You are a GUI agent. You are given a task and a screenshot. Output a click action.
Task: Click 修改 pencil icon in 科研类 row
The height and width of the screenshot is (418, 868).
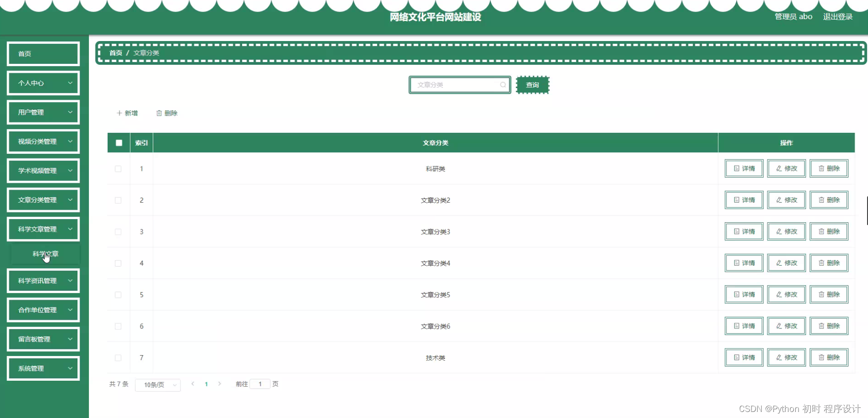[779, 169]
